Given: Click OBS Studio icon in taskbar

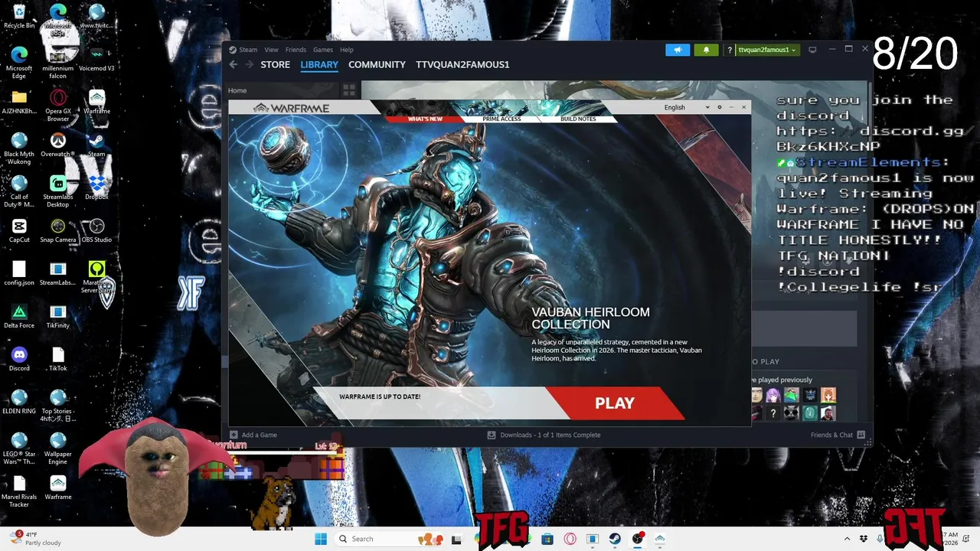Looking at the screenshot, I should pos(637,539).
